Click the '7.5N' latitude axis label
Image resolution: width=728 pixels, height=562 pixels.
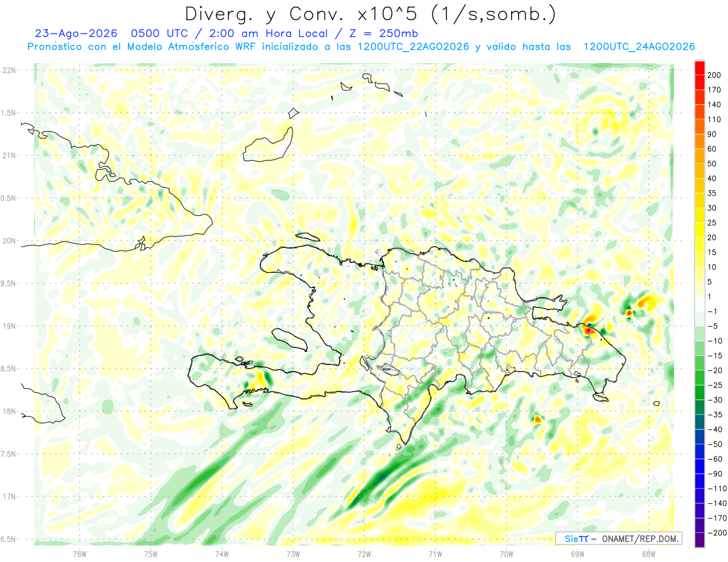[9, 454]
